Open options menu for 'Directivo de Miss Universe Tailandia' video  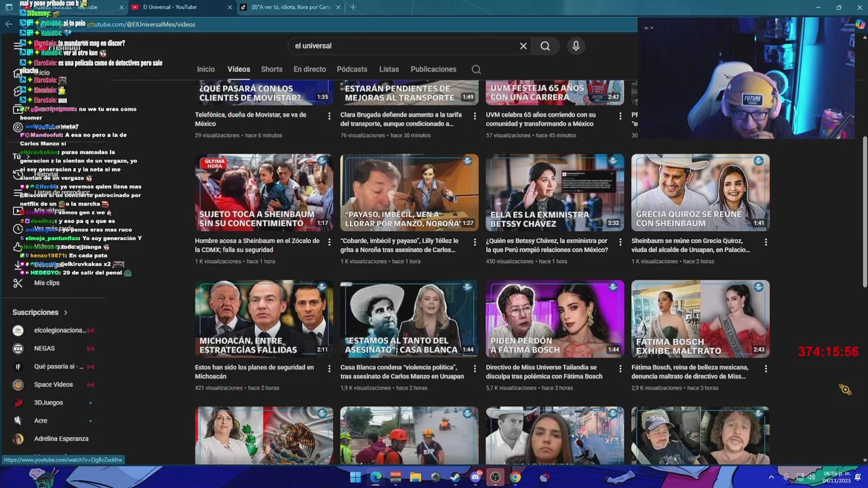point(620,369)
